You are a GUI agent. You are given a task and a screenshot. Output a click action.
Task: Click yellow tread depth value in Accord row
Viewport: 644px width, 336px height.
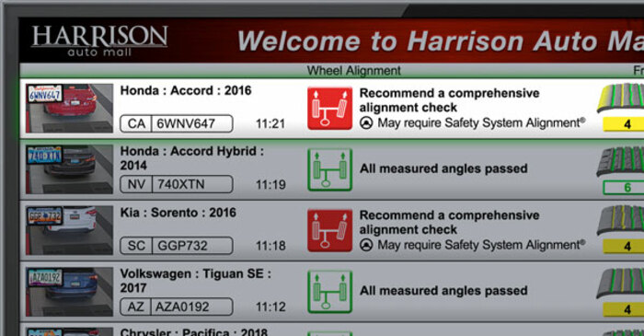click(624, 123)
